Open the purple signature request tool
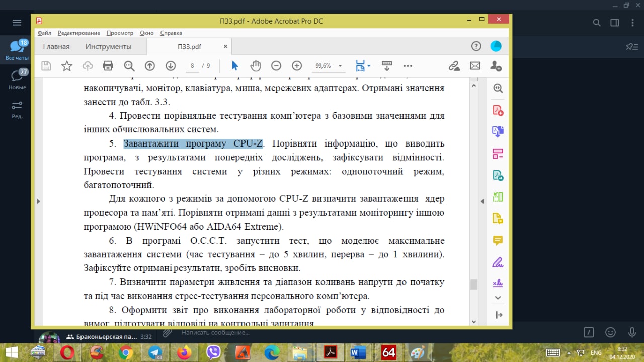Viewport: 644px width, 362px height. pos(498,283)
